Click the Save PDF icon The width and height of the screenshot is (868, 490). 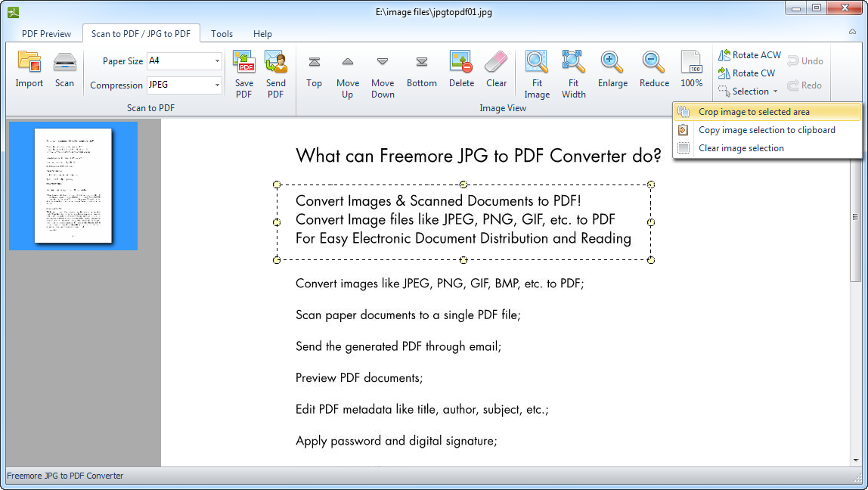tap(244, 62)
